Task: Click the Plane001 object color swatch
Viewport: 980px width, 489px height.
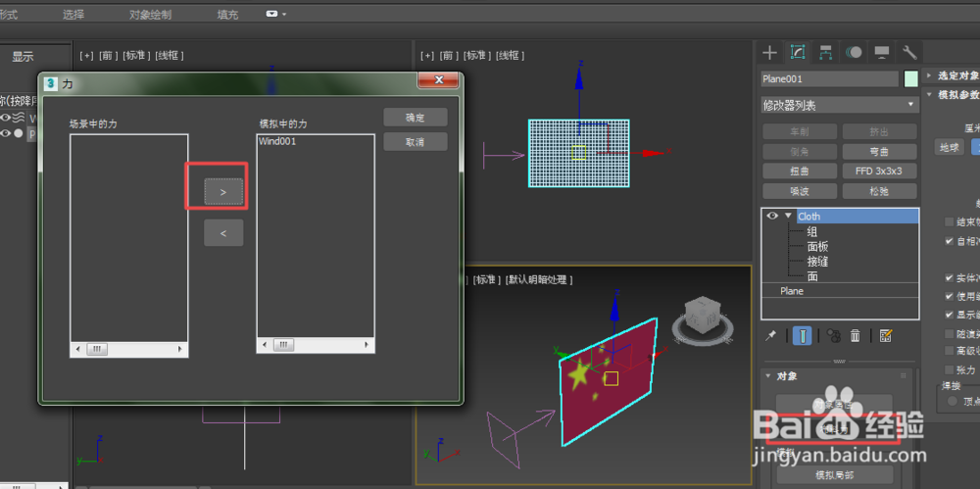Action: [910, 78]
